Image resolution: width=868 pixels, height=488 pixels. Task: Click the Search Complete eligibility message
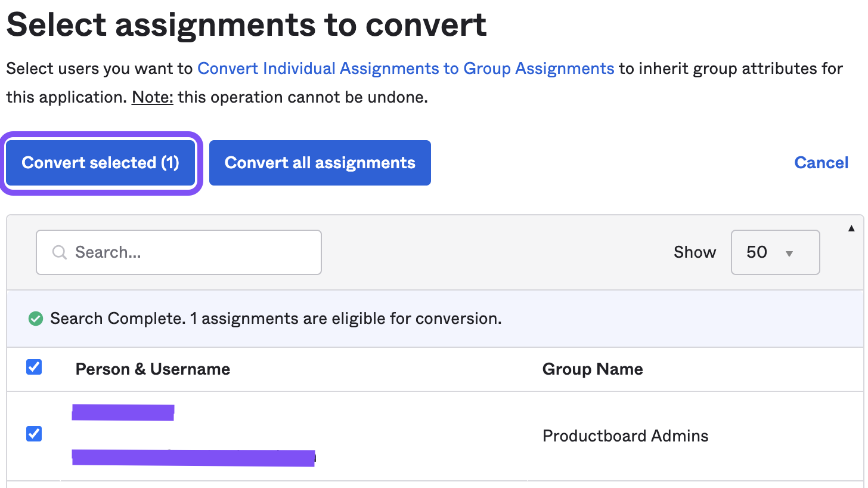275,319
